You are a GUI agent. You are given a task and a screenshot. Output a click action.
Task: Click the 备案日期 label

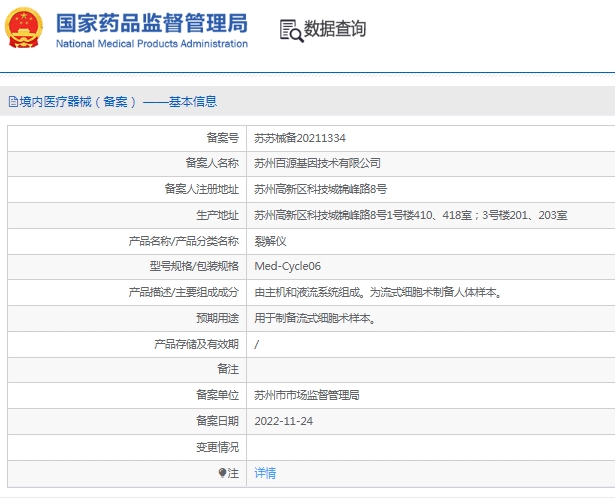point(218,421)
